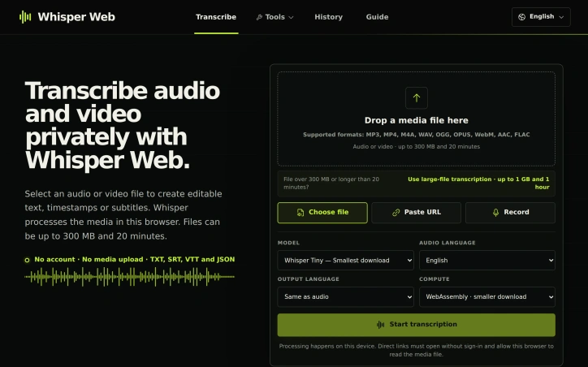Switch to the Transcribe tab
The image size is (588, 367).
216,17
